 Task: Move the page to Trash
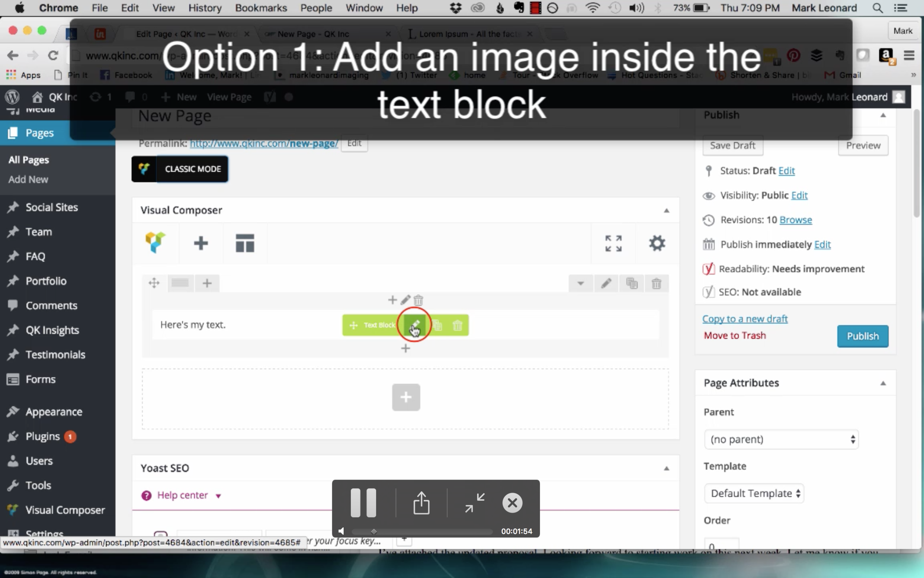point(734,336)
